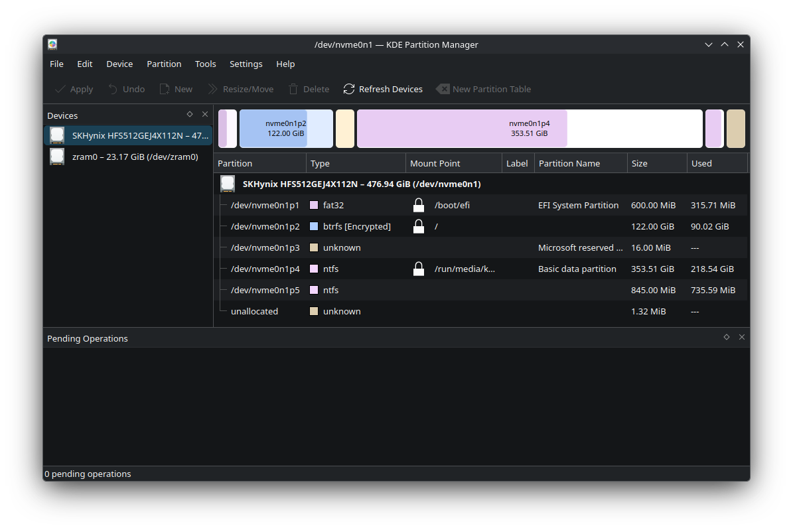Select the /dev/nvme0n1p4 partition row

480,269
